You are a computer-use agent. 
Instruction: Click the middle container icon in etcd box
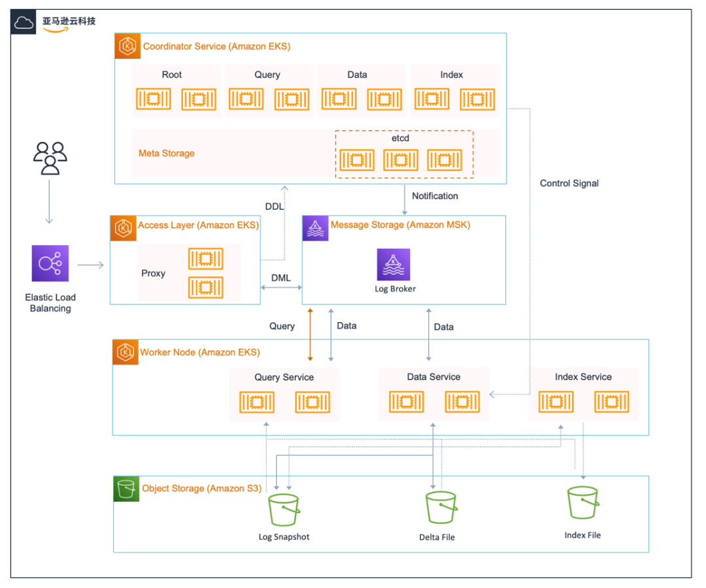401,160
